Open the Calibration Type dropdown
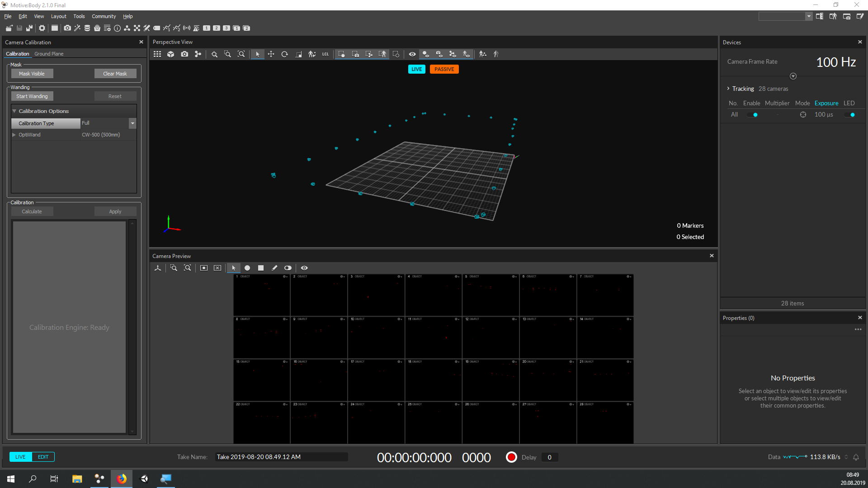Image resolution: width=868 pixels, height=488 pixels. pos(132,123)
